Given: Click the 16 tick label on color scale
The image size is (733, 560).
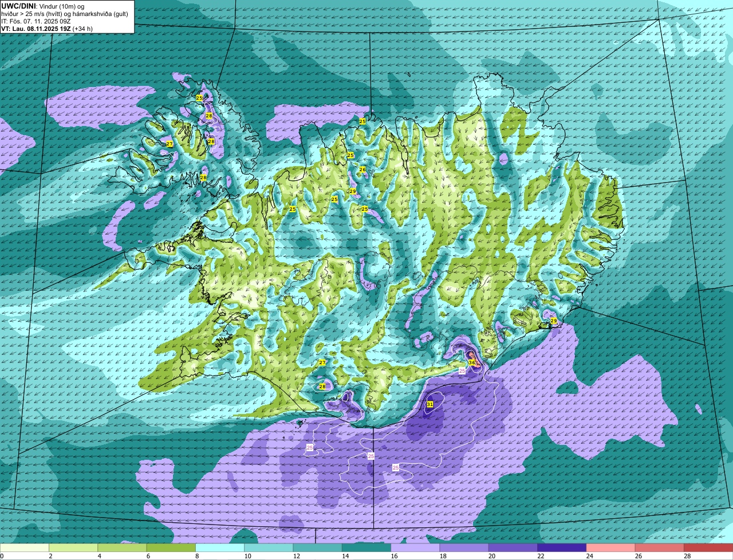Looking at the screenshot, I should click(x=394, y=556).
